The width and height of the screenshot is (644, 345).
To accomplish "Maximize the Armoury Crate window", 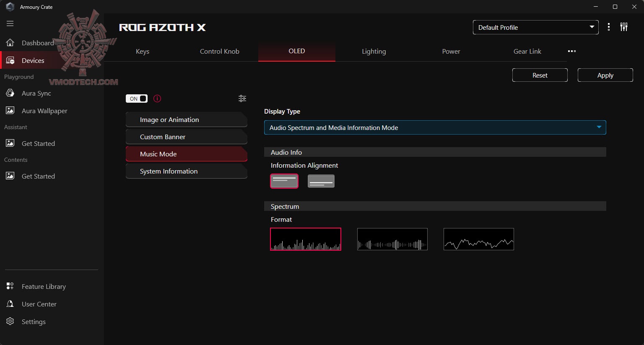I will pyautogui.click(x=615, y=7).
